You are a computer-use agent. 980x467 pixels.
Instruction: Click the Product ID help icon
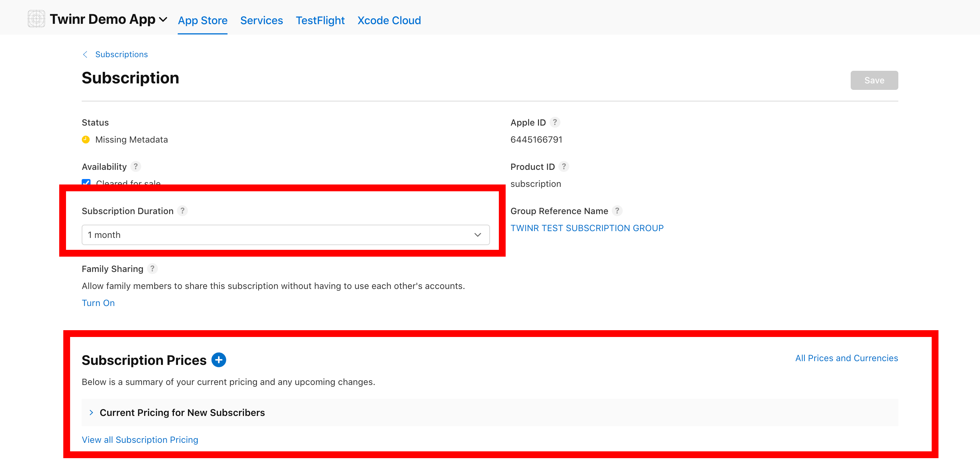[x=564, y=166]
